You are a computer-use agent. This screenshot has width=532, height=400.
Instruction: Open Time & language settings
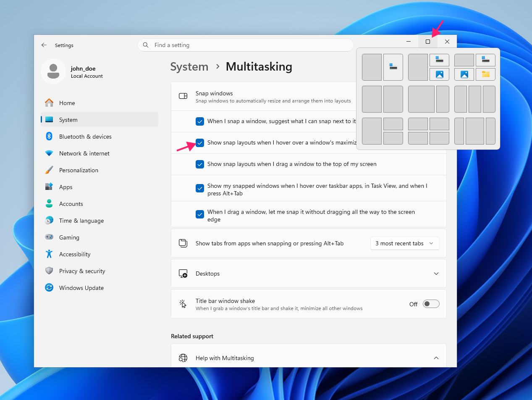coord(100,221)
